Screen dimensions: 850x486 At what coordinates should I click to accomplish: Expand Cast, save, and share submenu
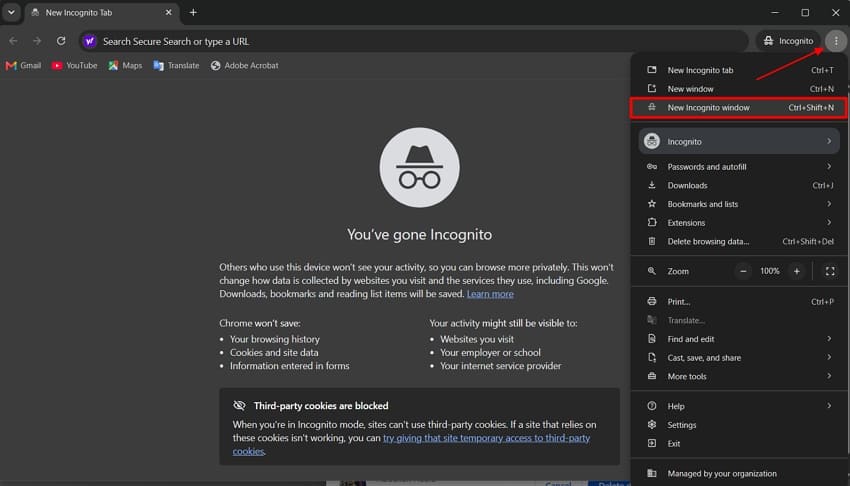[739, 358]
